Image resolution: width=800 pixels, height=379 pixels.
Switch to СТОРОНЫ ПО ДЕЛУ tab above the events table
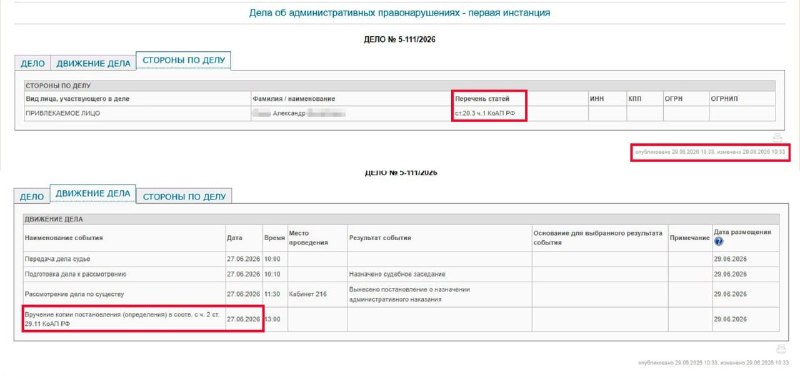[x=184, y=196]
